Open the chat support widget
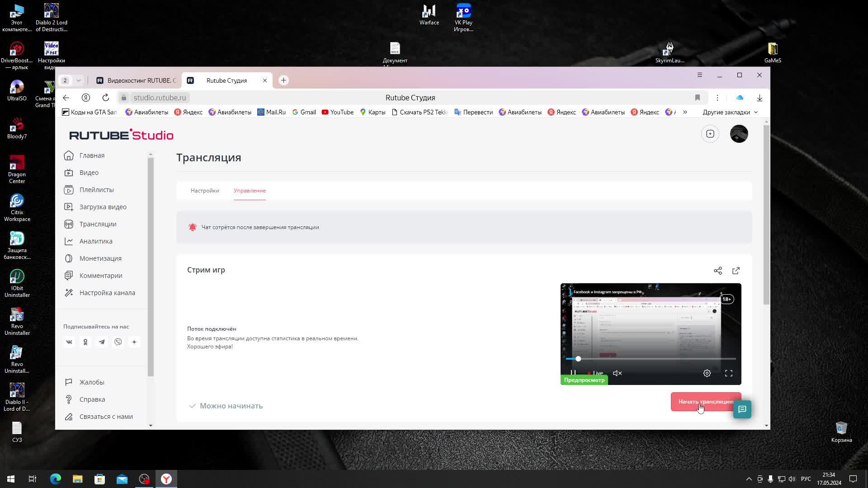Viewport: 868px width, 488px height. [742, 409]
